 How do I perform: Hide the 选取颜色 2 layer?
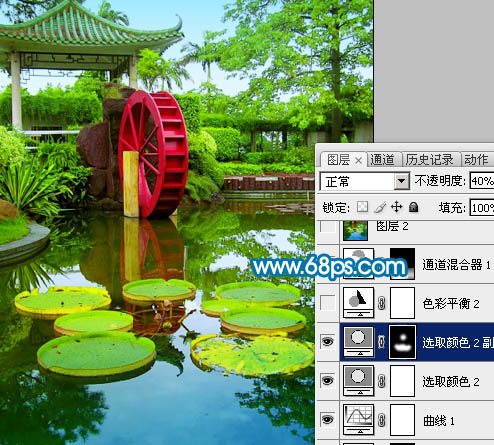point(328,380)
